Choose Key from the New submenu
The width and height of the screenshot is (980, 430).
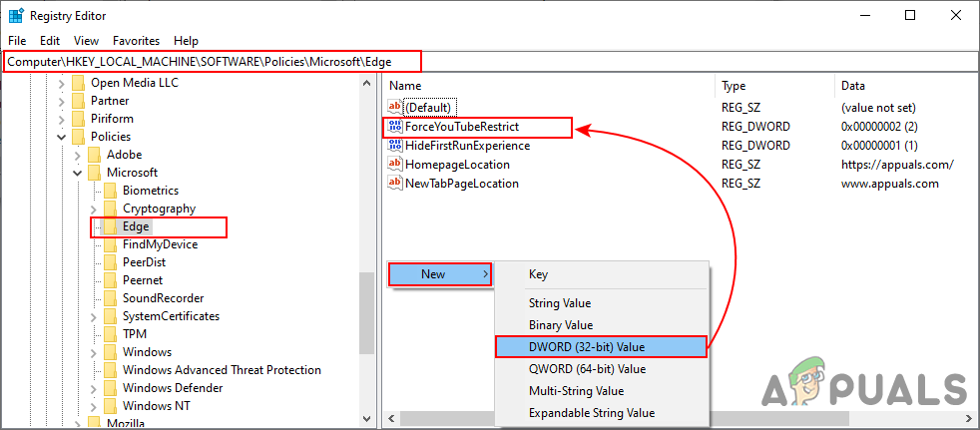click(x=601, y=273)
